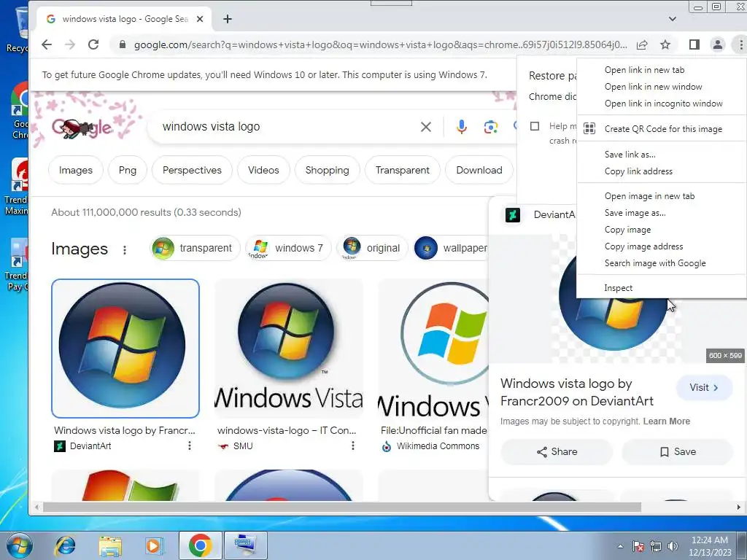Screen dimensions: 747x560
Task: Launch Internet Explorer from the taskbar
Action: (x=65, y=545)
